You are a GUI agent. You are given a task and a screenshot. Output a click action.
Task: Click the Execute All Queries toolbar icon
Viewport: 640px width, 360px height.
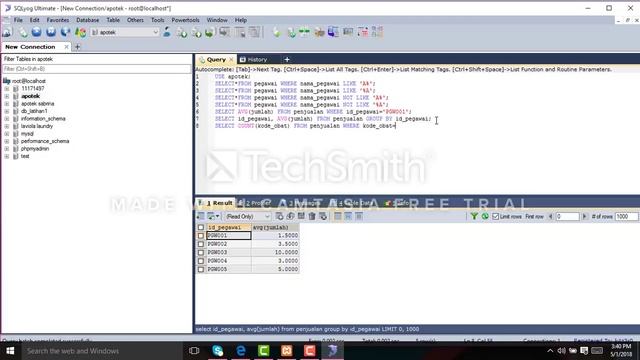pyautogui.click(x=51, y=32)
